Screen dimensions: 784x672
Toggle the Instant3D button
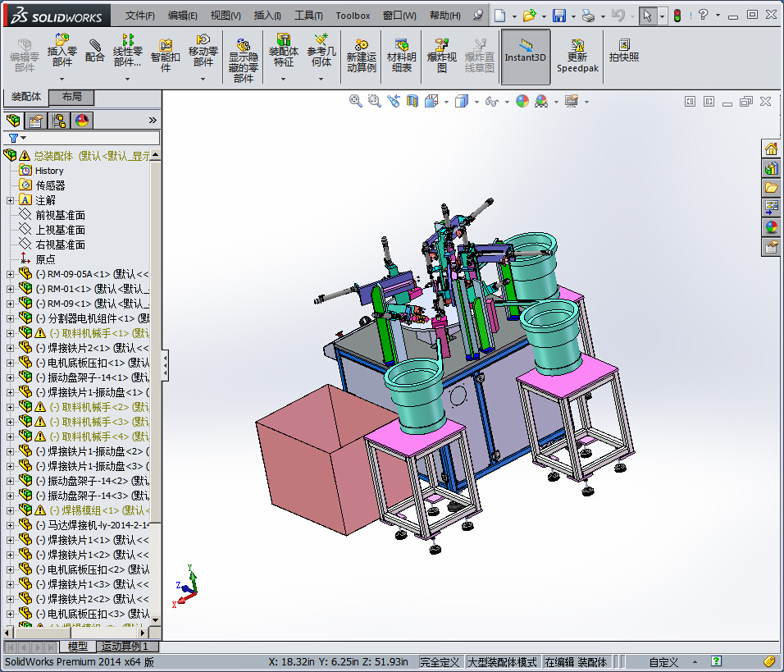[x=526, y=57]
